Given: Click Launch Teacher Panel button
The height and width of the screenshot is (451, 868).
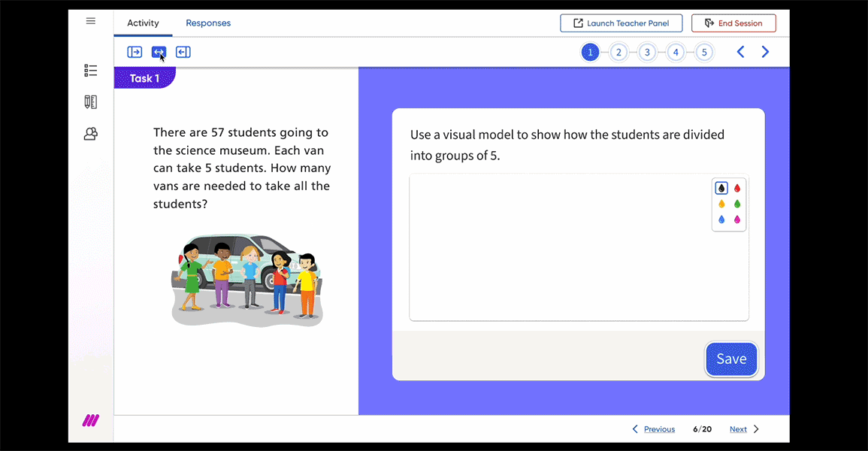Looking at the screenshot, I should pos(621,23).
